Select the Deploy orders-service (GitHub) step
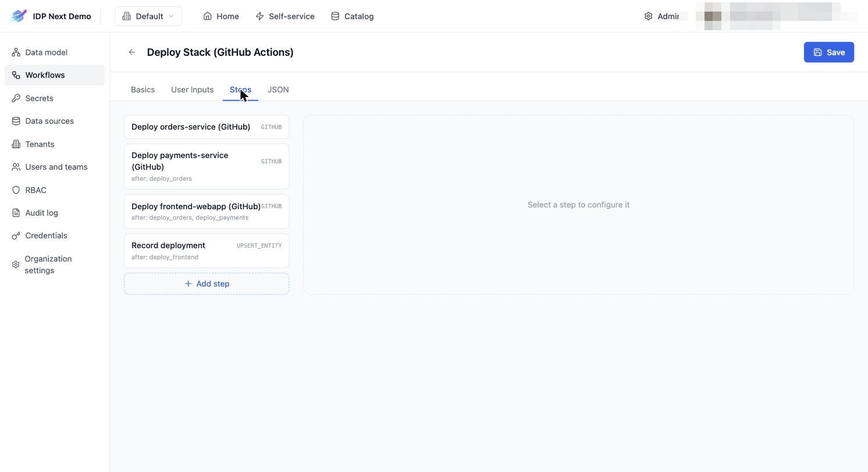 pos(207,127)
